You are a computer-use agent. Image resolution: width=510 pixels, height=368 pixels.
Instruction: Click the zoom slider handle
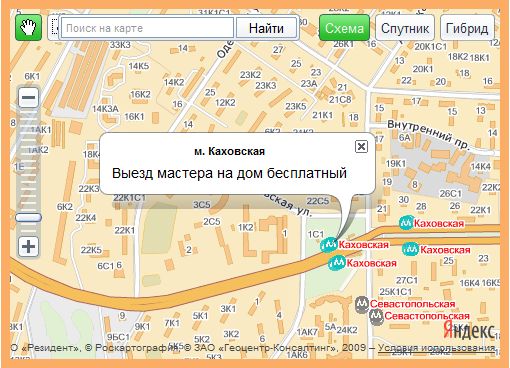[x=28, y=218]
